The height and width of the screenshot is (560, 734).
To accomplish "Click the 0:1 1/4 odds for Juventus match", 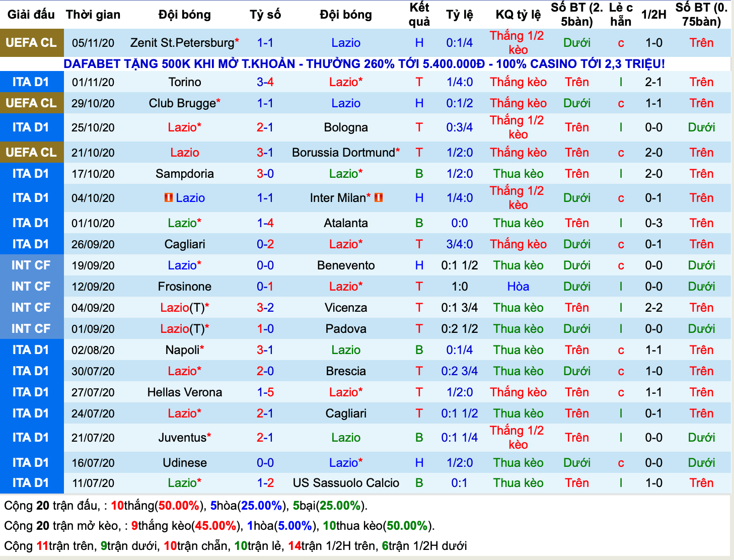I will click(x=460, y=438).
